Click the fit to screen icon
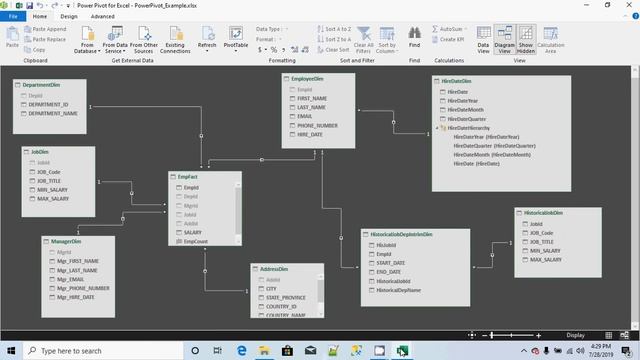This screenshot has height=360, width=640. click(472, 336)
